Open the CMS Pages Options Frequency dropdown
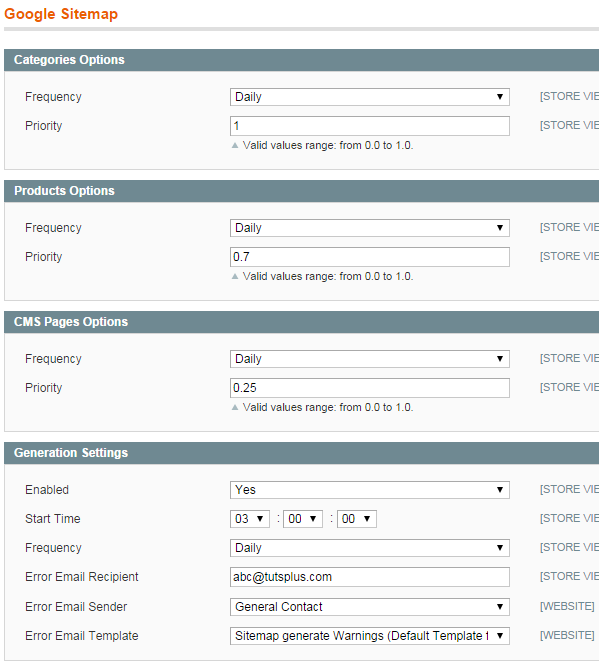This screenshot has height=665, width=599. (x=369, y=359)
